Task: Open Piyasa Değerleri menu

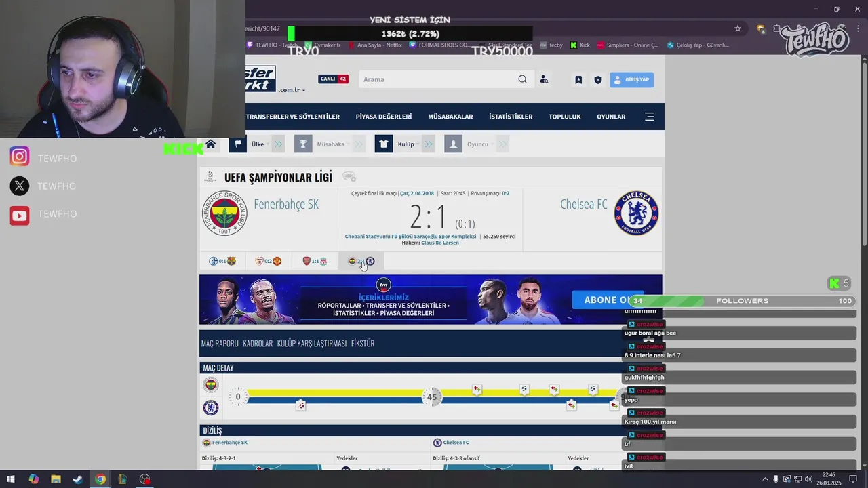Action: 384,117
